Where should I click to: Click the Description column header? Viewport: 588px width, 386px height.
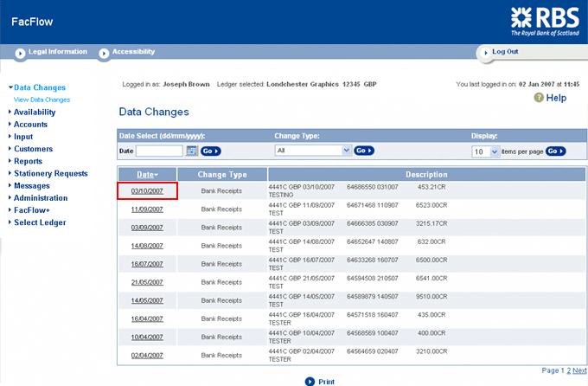pos(426,175)
